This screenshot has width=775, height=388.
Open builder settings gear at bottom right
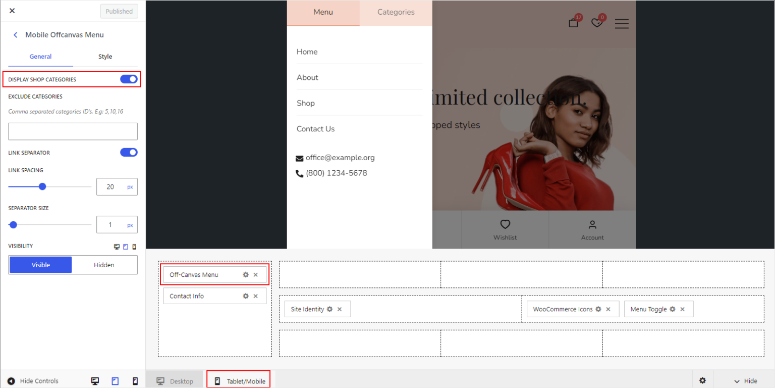coord(702,381)
